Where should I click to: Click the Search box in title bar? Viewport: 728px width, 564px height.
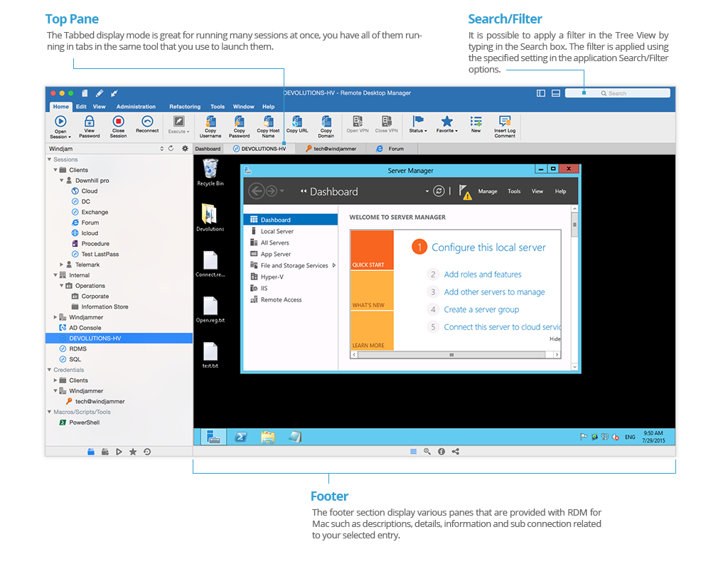point(618,93)
